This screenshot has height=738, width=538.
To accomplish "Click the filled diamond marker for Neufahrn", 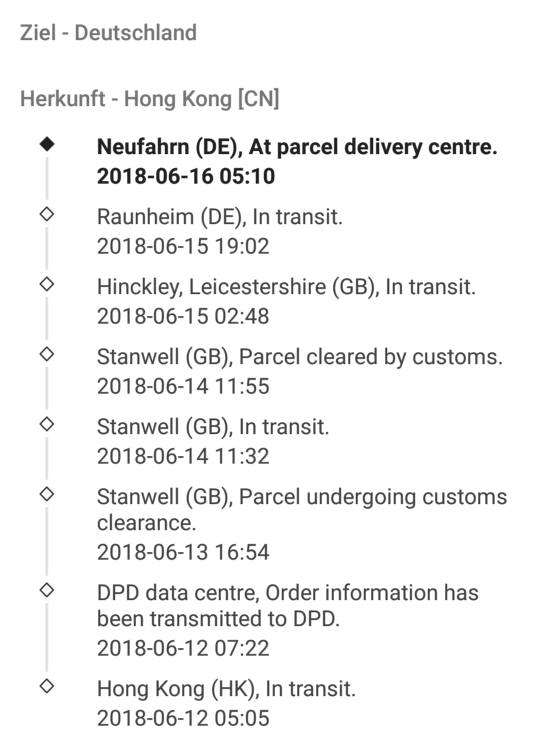I will (x=47, y=144).
